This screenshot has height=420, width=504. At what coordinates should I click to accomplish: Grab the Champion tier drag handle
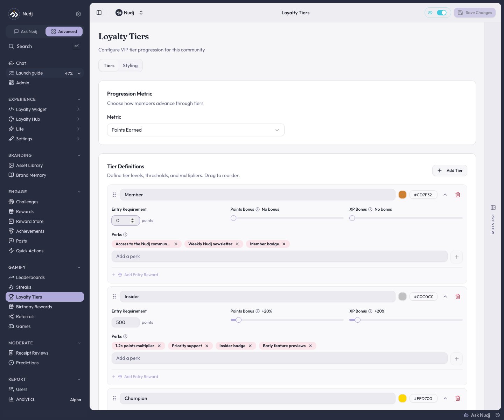click(x=114, y=398)
